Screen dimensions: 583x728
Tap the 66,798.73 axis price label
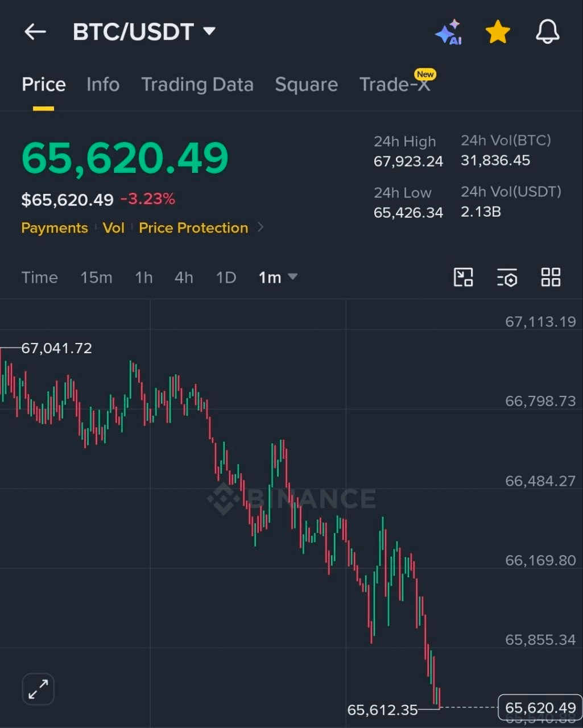(x=540, y=401)
